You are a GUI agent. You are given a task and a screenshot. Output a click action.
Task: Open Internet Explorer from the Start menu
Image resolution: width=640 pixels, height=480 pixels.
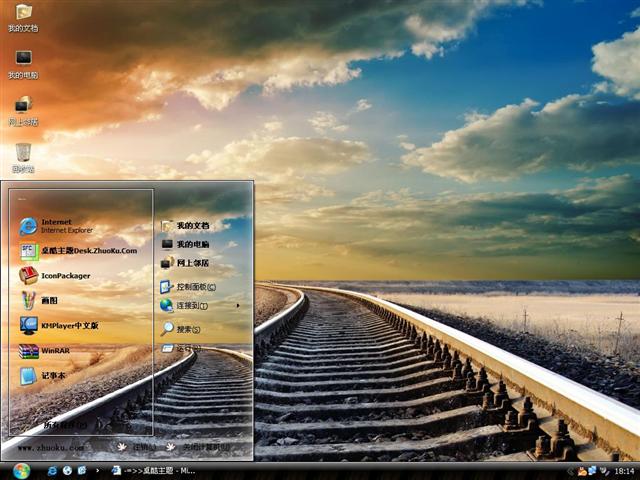tap(55, 225)
